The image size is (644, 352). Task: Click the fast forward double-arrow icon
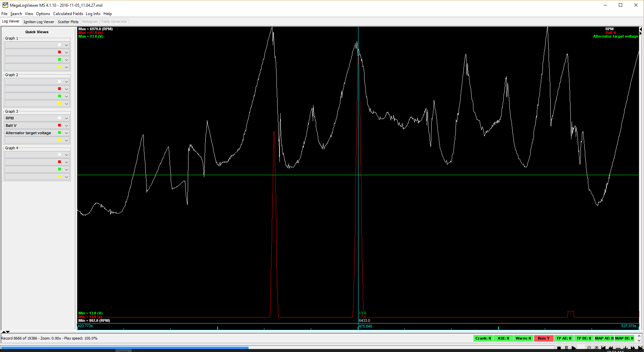coord(633,348)
